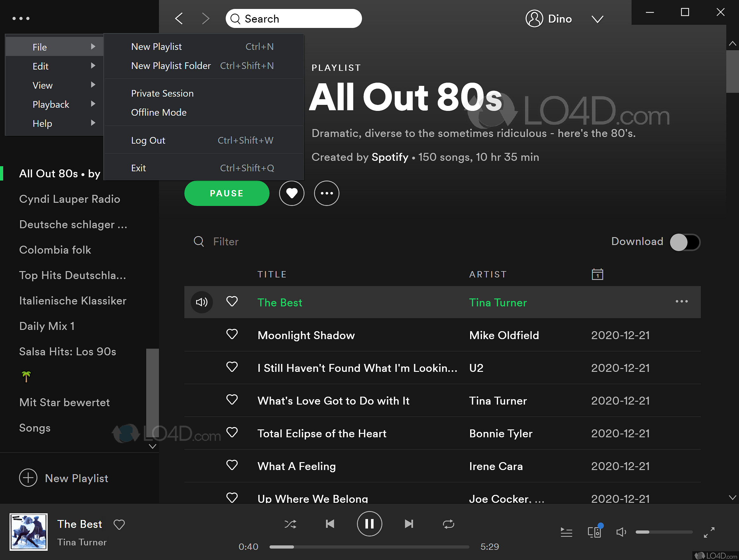Collapse sidebar list with down chevron

153,447
